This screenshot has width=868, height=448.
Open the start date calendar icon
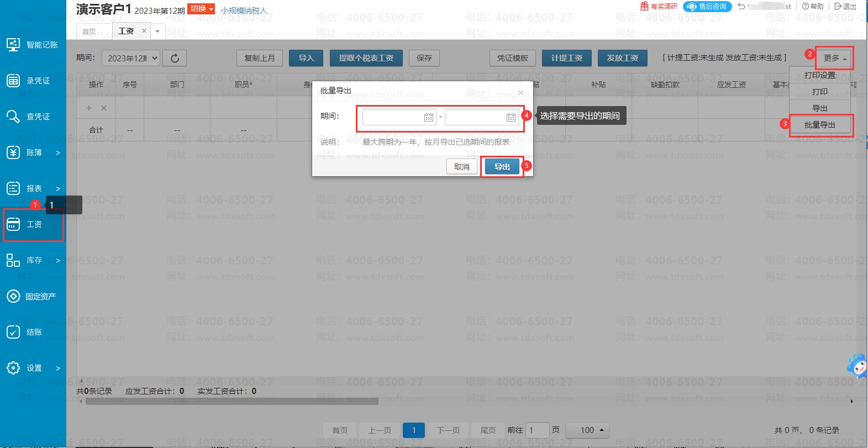point(428,117)
